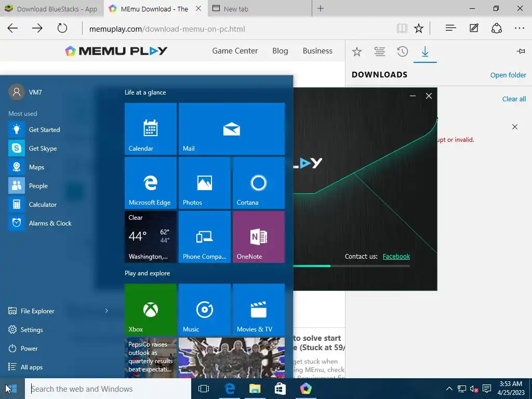Viewport: 532px width, 399px height.
Task: Open network status tray icon
Action: pos(462,389)
